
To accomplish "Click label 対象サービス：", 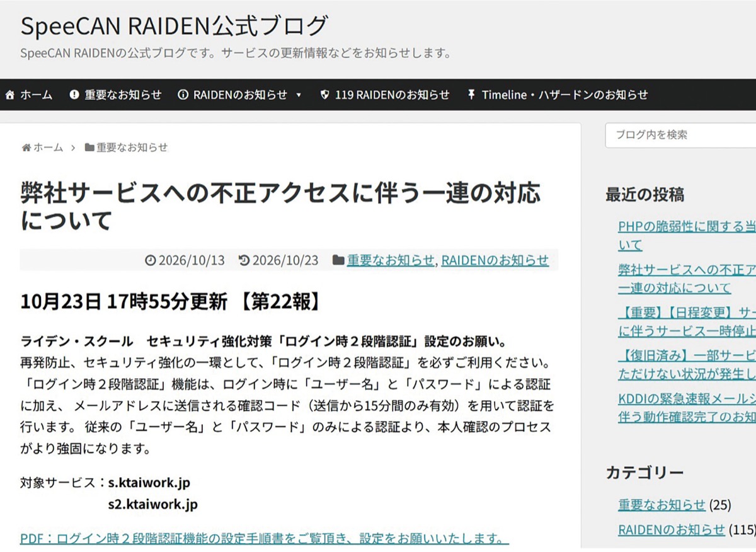I will coord(62,483).
